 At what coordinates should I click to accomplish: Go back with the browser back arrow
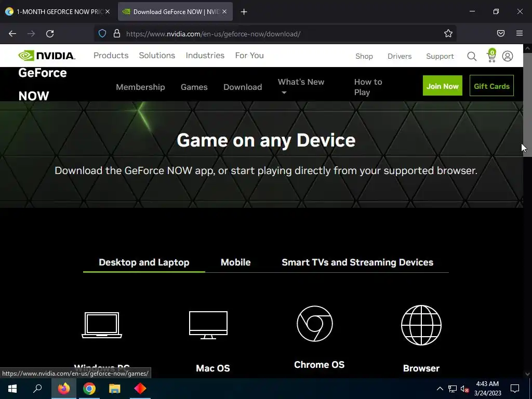(12, 34)
